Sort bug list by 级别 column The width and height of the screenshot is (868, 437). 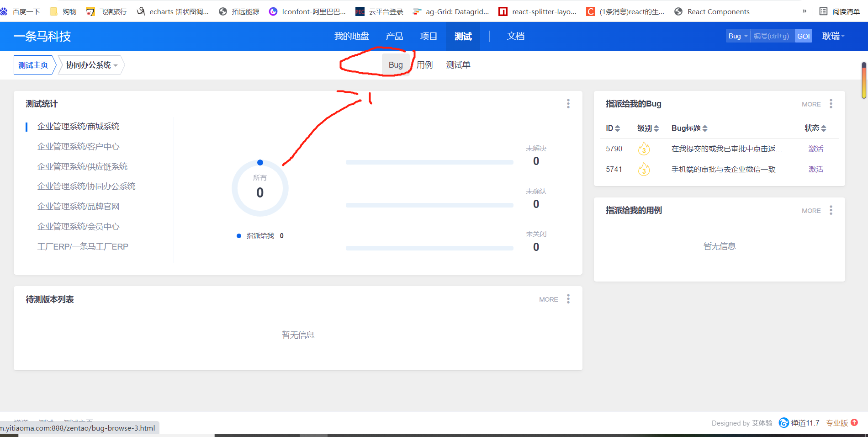tap(648, 128)
